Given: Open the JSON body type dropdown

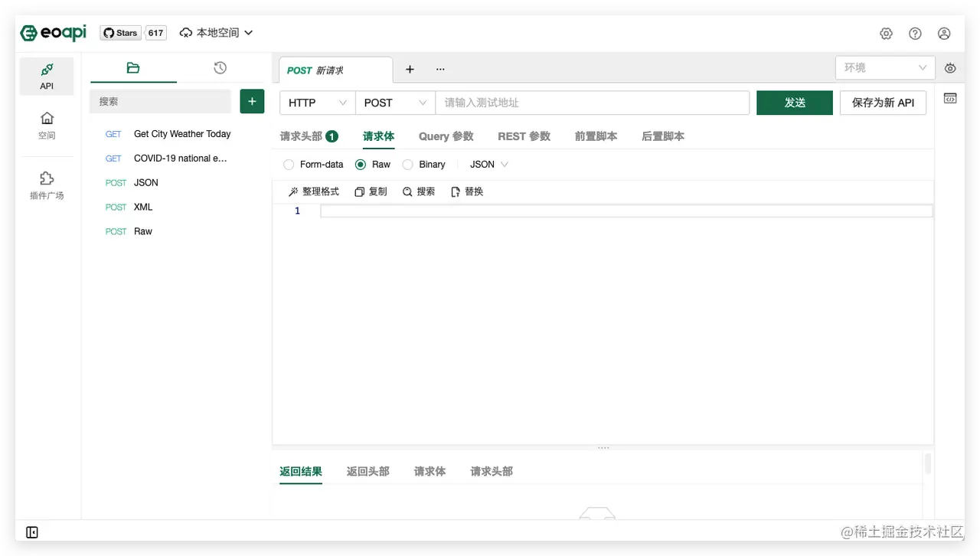Looking at the screenshot, I should (489, 165).
